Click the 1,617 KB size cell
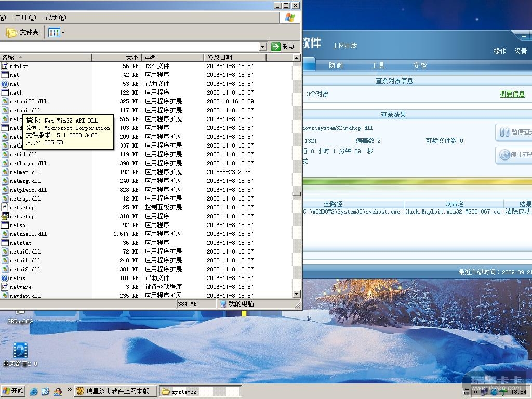The width and height of the screenshot is (532, 399). pyautogui.click(x=126, y=234)
